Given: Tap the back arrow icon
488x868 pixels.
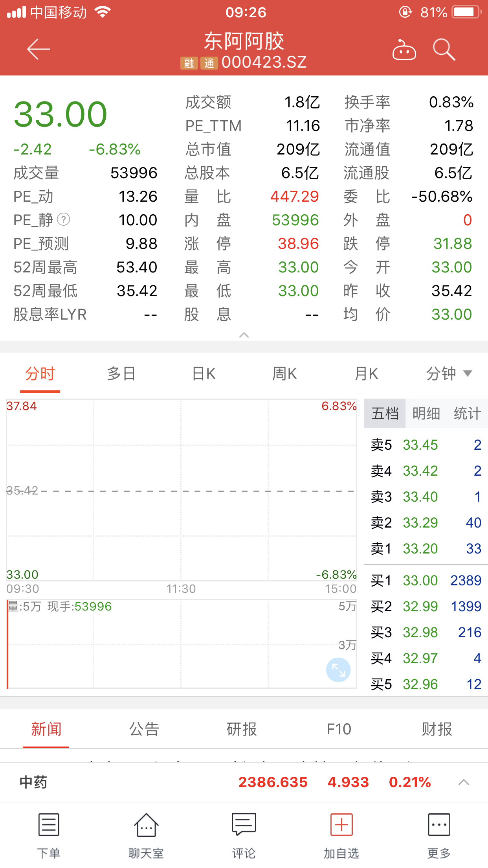Looking at the screenshot, I should (x=39, y=50).
